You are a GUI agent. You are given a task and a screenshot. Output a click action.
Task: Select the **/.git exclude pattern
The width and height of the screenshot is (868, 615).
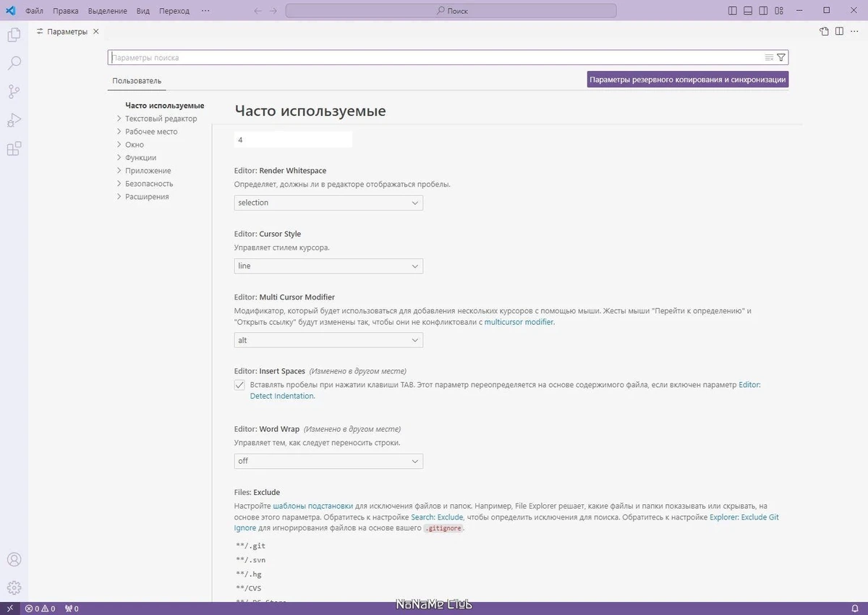click(250, 546)
